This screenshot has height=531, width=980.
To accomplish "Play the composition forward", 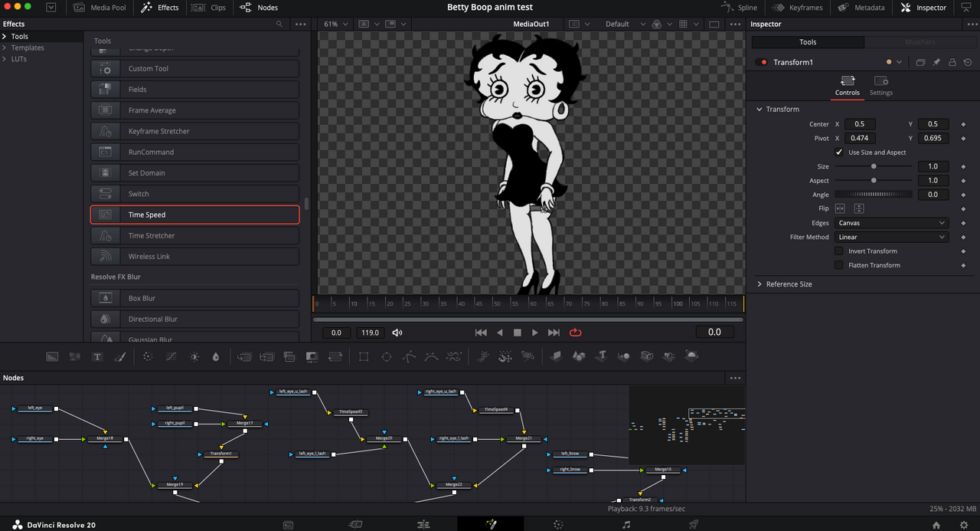I will pyautogui.click(x=535, y=333).
